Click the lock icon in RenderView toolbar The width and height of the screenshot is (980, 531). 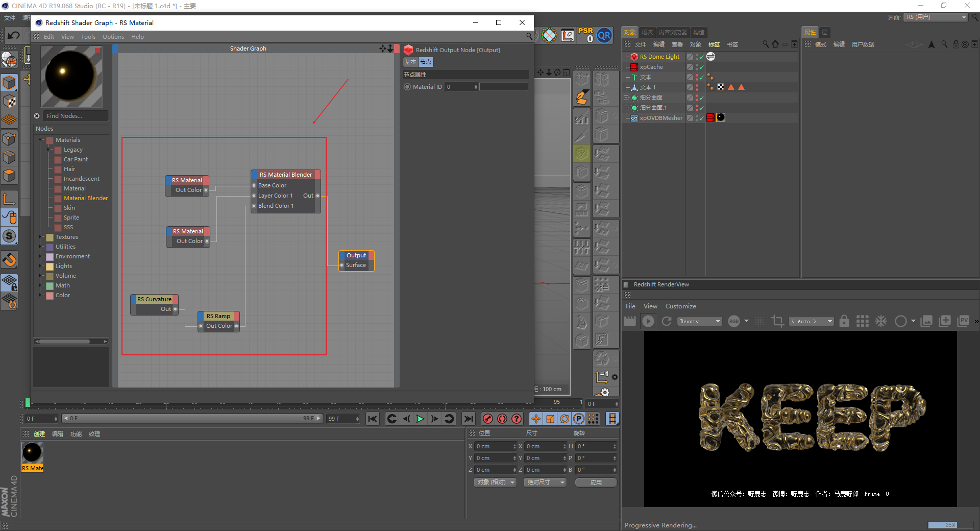pyautogui.click(x=844, y=321)
